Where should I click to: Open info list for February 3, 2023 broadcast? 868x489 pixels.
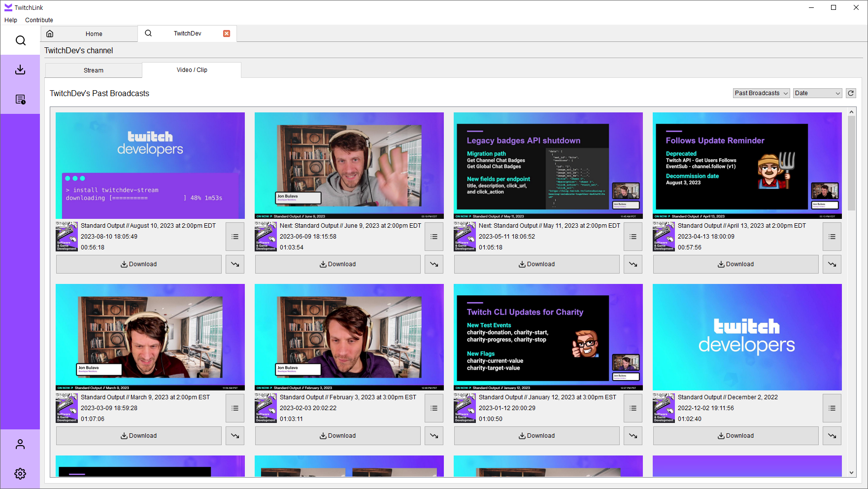pyautogui.click(x=434, y=408)
